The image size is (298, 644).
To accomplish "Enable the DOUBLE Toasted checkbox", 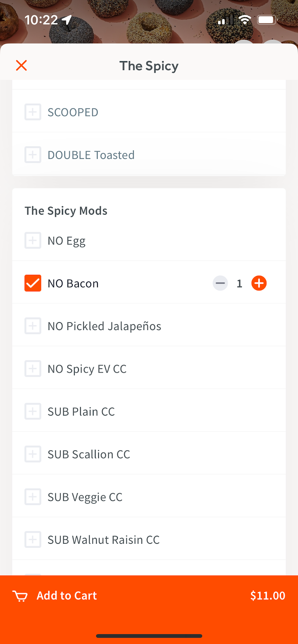I will (33, 155).
